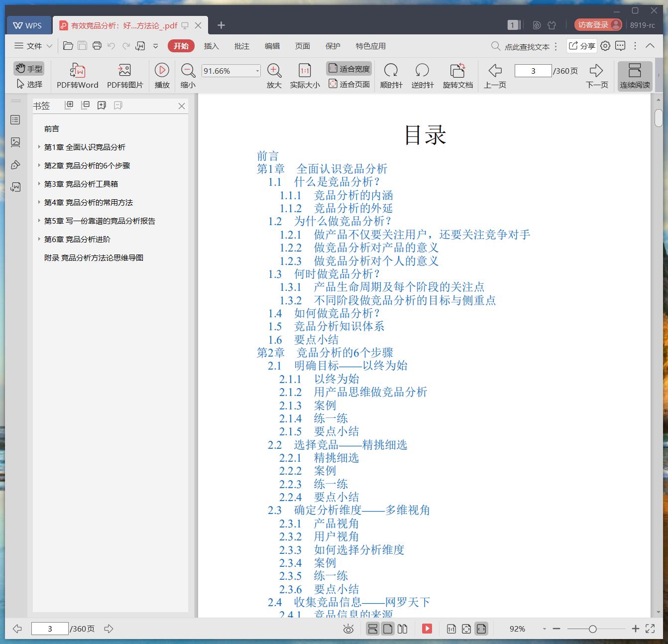
Task: Open the 91.66% zoom dropdown
Action: click(257, 71)
